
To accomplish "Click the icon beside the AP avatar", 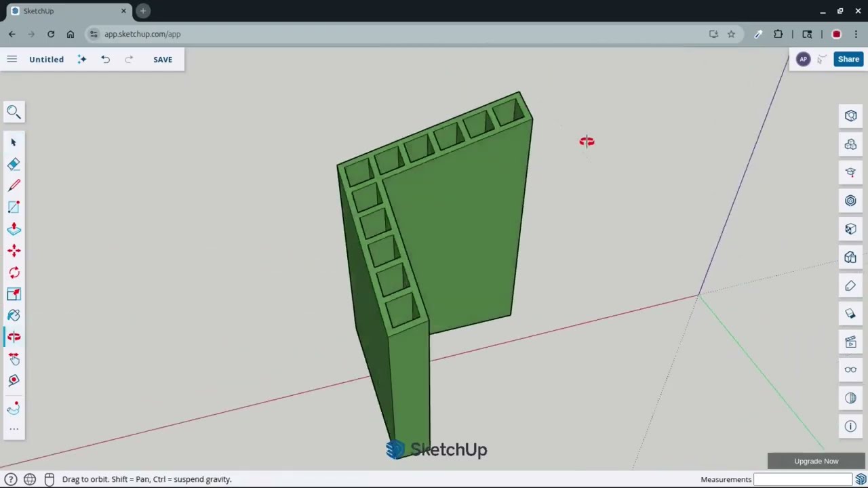I will click(x=821, y=59).
